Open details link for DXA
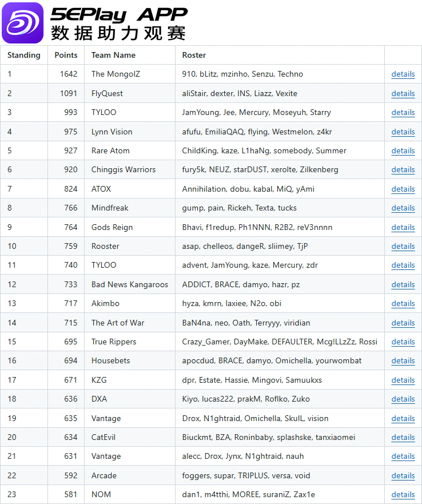Screen dimensions: 422x504 pyautogui.click(x=403, y=399)
